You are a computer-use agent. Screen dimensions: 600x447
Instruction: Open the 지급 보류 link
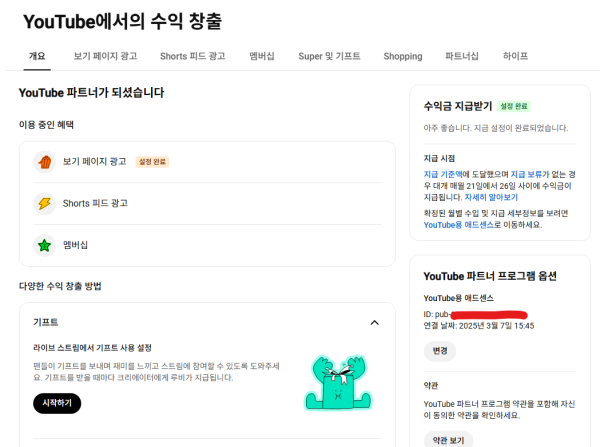point(526,174)
